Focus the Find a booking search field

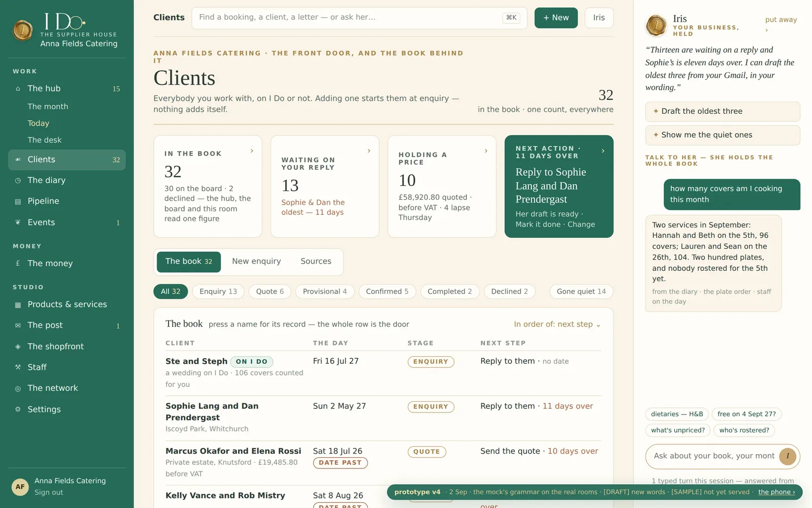359,18
